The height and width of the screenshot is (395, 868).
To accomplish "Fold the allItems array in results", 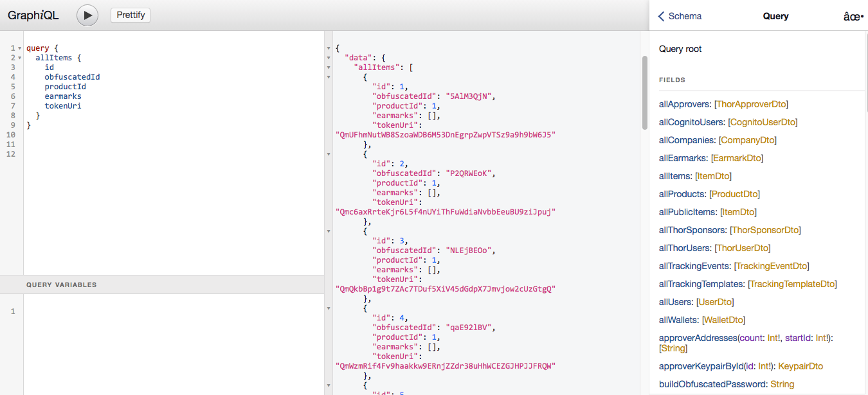I will (x=329, y=67).
